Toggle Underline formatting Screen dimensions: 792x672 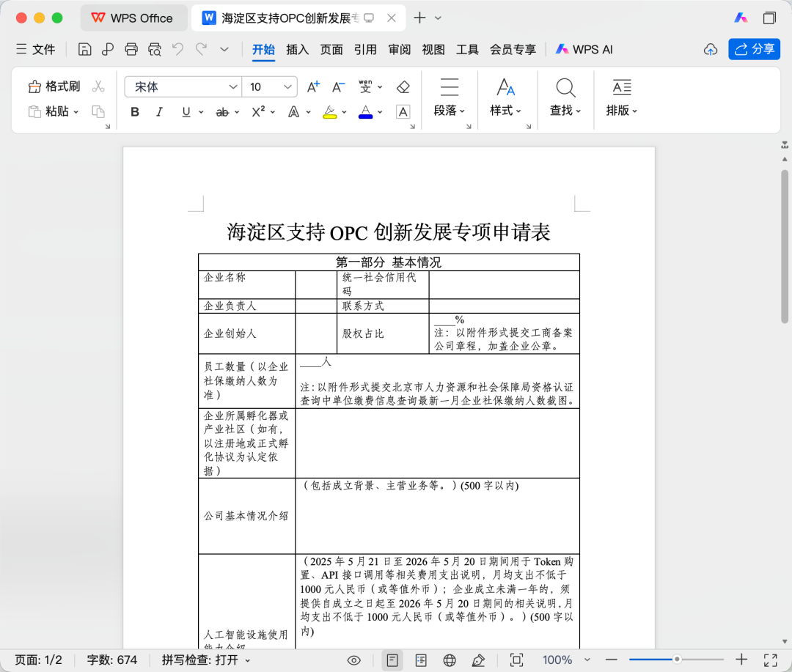(x=186, y=111)
